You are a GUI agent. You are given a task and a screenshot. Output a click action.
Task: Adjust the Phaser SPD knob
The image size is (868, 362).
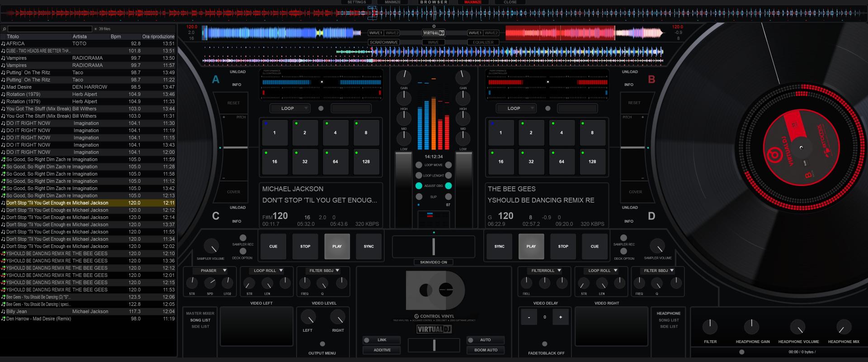pos(210,283)
